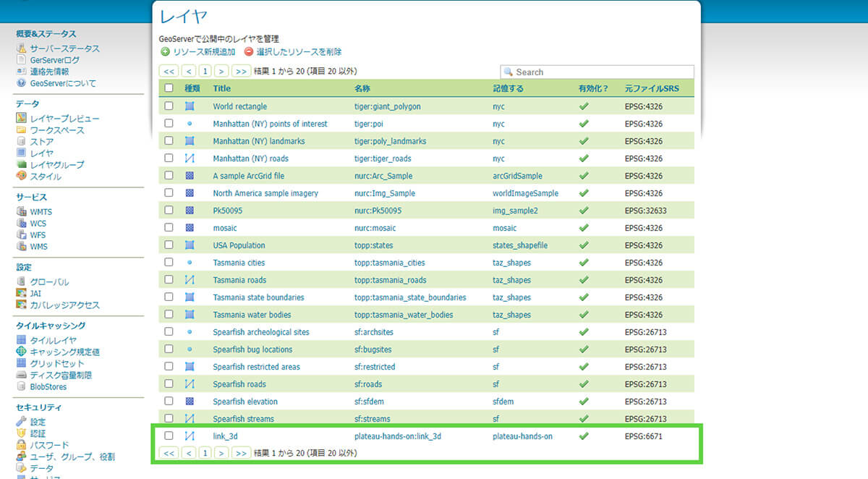The image size is (868, 479).
Task: Click green plus icon for リソース新規追加
Action: click(x=166, y=52)
